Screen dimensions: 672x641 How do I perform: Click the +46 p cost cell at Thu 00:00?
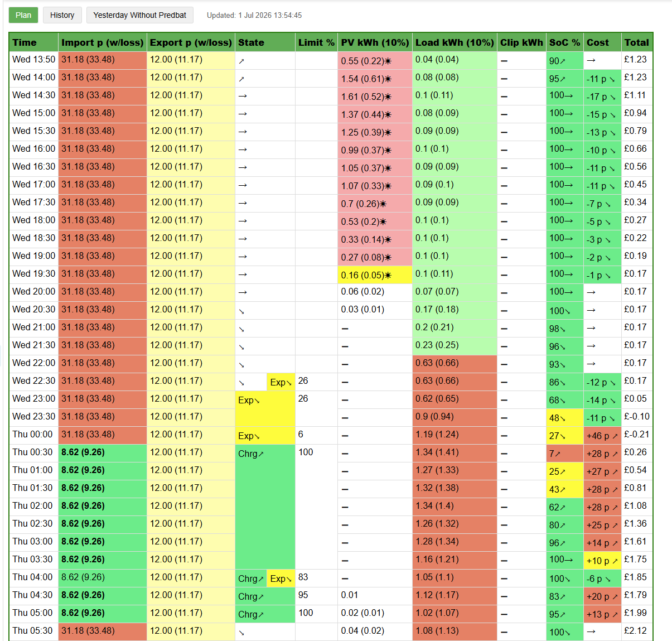pos(602,436)
